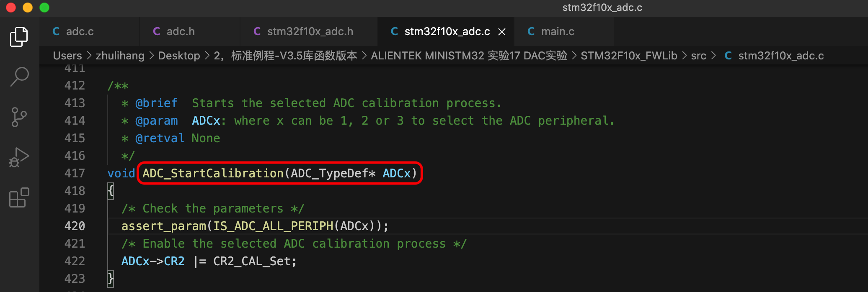Click the C icon in the breadcrumb path
868x292 pixels.
click(x=728, y=55)
